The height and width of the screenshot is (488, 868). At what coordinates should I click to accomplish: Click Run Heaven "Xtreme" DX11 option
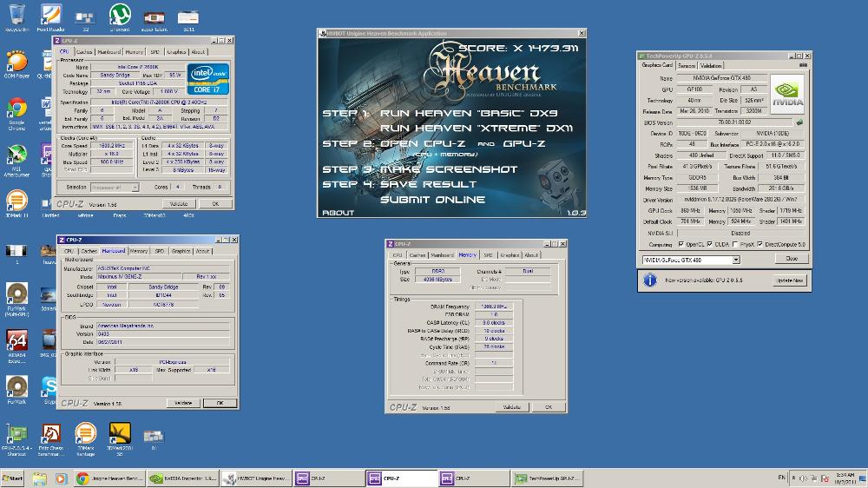click(x=477, y=128)
